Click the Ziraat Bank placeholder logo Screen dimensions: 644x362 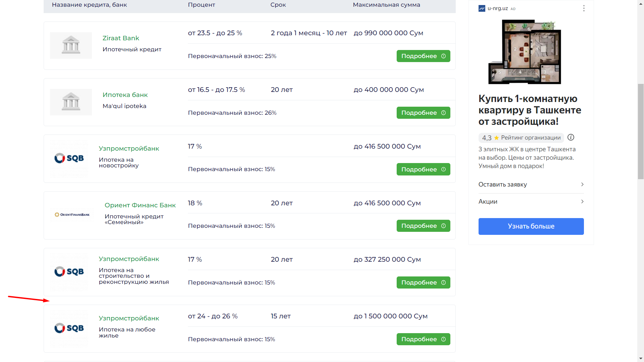(71, 45)
